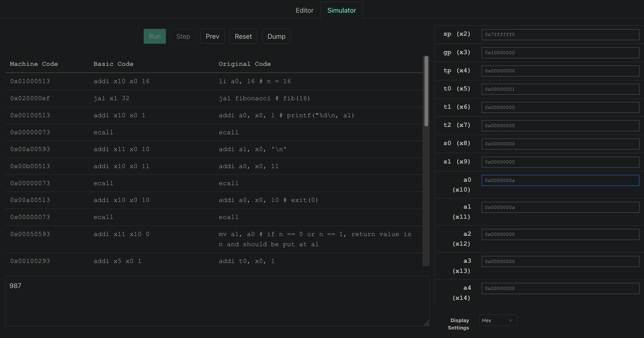Click the a0 (x10) register value field

[x=560, y=180]
